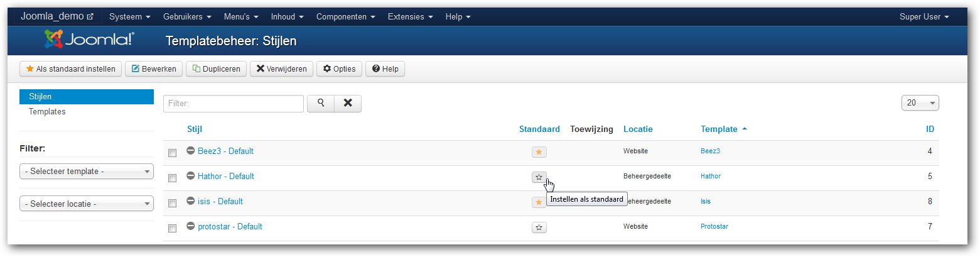The image size is (980, 257).
Task: Click the orange default star for Beez3
Action: 539,152
